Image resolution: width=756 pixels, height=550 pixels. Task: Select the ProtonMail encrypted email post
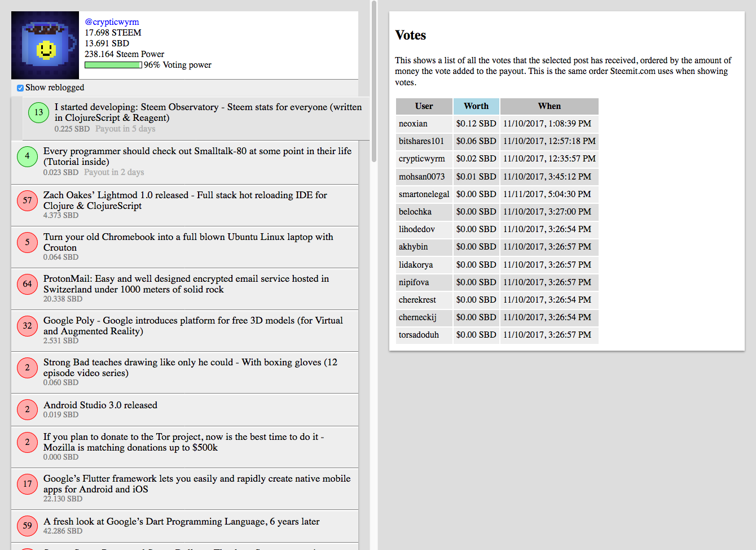(x=184, y=289)
